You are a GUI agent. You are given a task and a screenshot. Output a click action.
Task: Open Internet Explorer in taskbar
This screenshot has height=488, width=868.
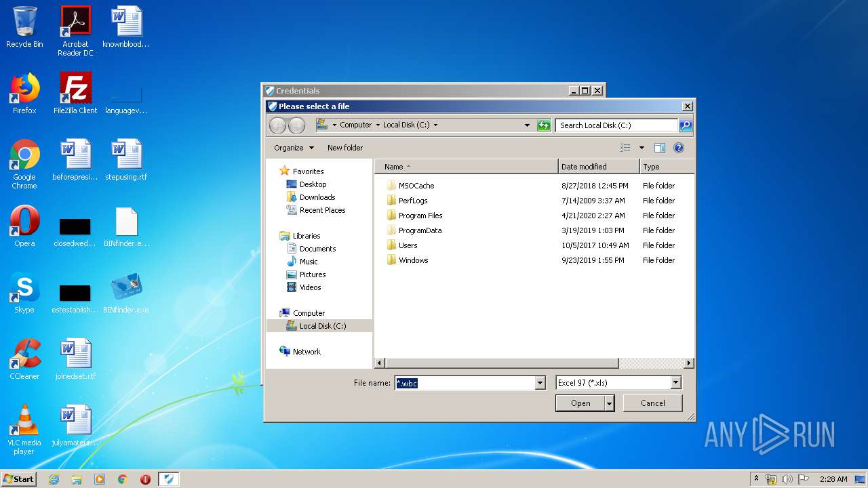(x=54, y=479)
